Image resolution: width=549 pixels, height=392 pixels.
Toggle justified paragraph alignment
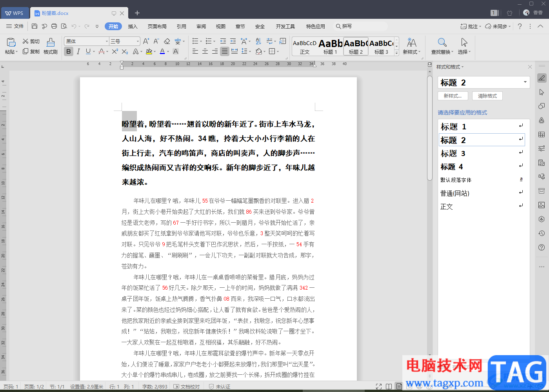[224, 51]
